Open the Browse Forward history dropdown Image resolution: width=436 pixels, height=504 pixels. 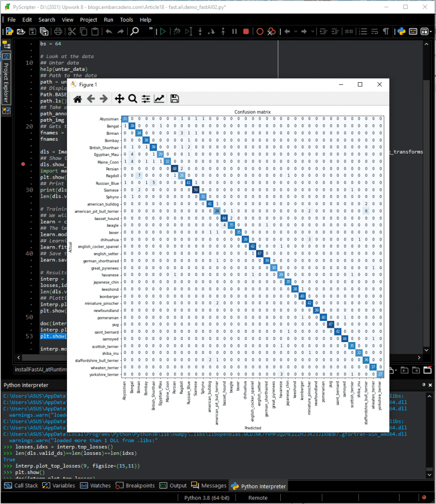312,31
